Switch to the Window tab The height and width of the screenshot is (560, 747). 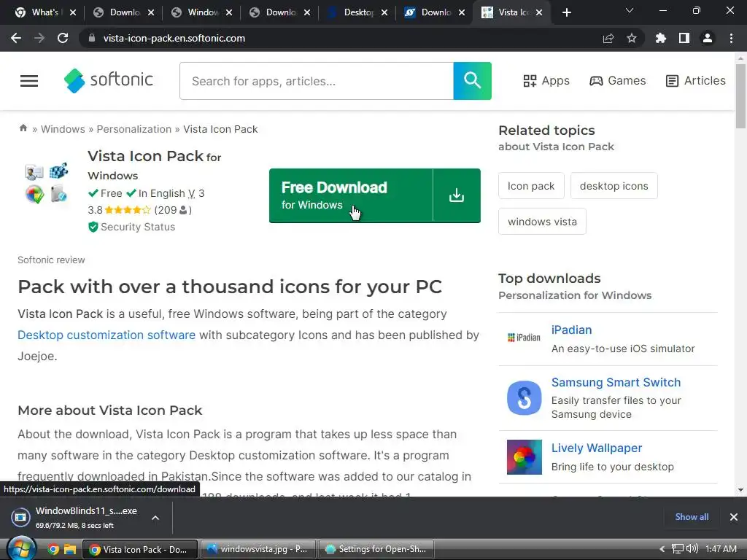(x=203, y=12)
